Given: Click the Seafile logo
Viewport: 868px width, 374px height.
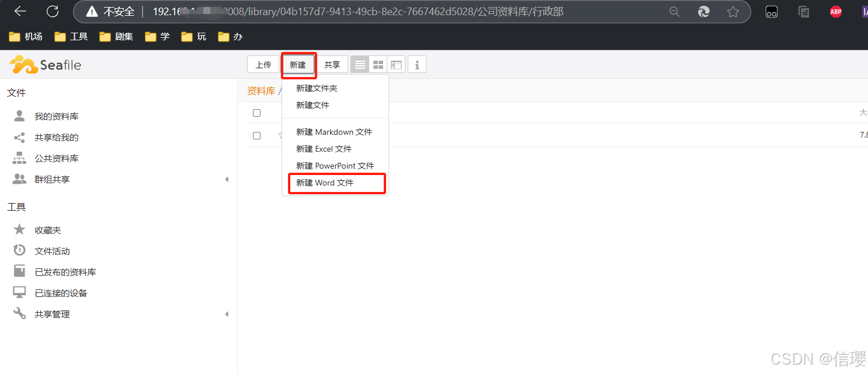Looking at the screenshot, I should [x=45, y=64].
